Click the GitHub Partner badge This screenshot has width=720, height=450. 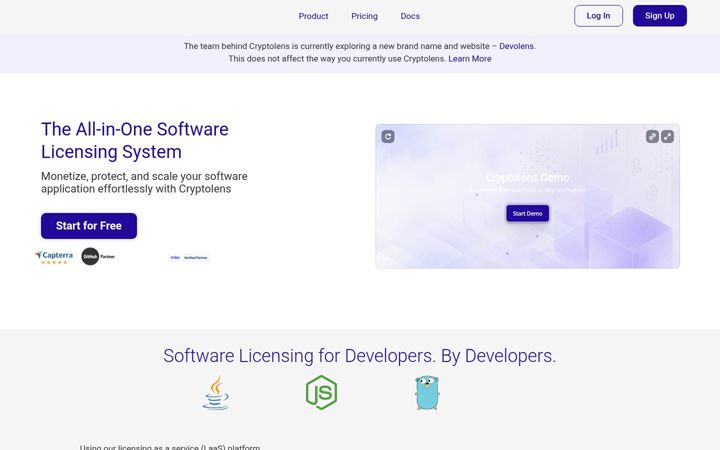(98, 256)
